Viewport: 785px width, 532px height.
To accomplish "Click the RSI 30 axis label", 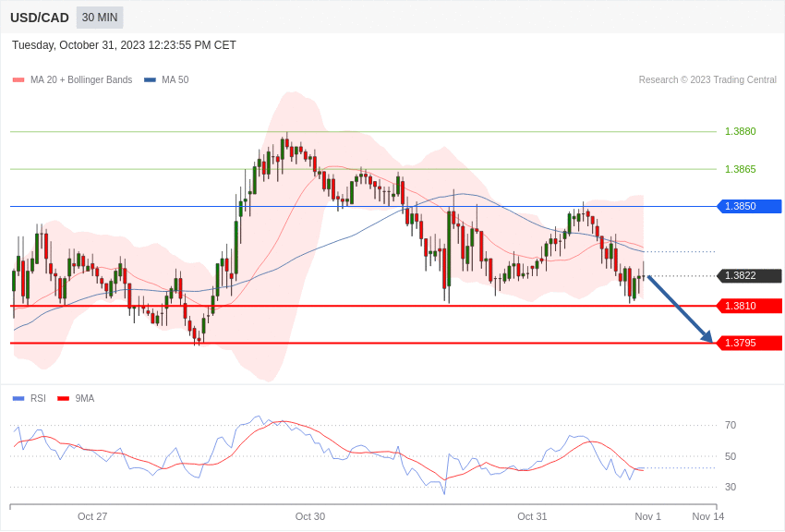I will tap(731, 487).
